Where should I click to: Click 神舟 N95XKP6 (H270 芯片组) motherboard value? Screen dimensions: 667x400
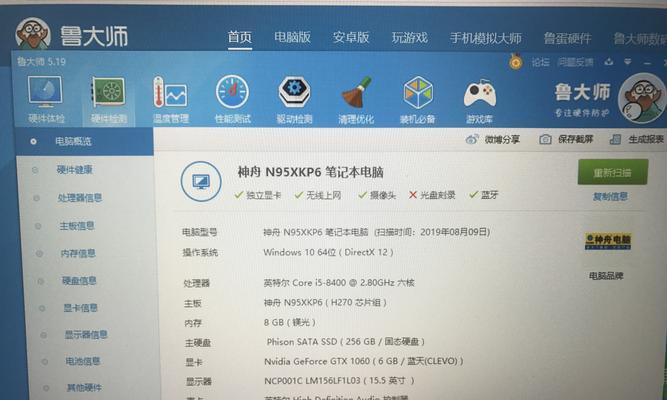pos(325,303)
